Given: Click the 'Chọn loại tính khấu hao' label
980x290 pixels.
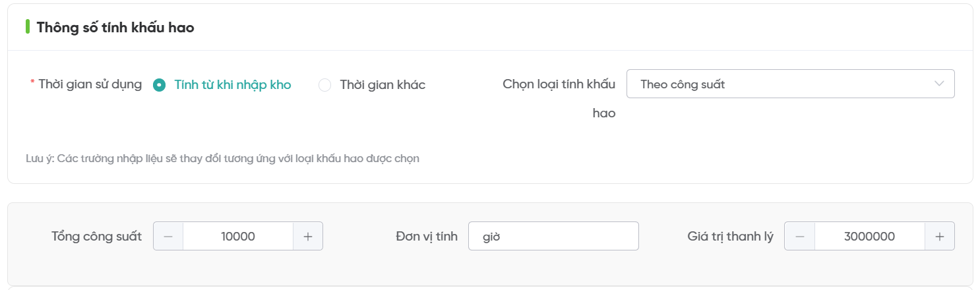Looking at the screenshot, I should (559, 84).
